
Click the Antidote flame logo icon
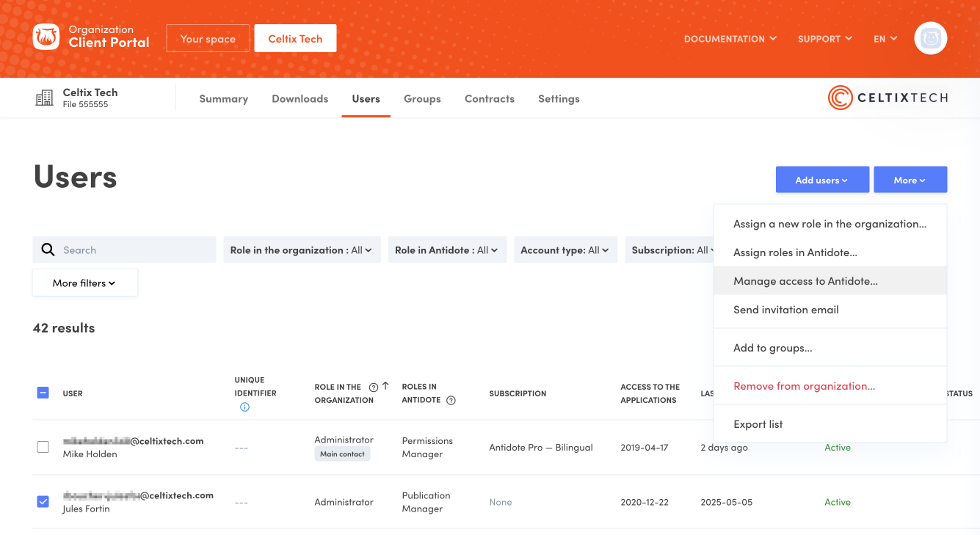[x=46, y=37]
